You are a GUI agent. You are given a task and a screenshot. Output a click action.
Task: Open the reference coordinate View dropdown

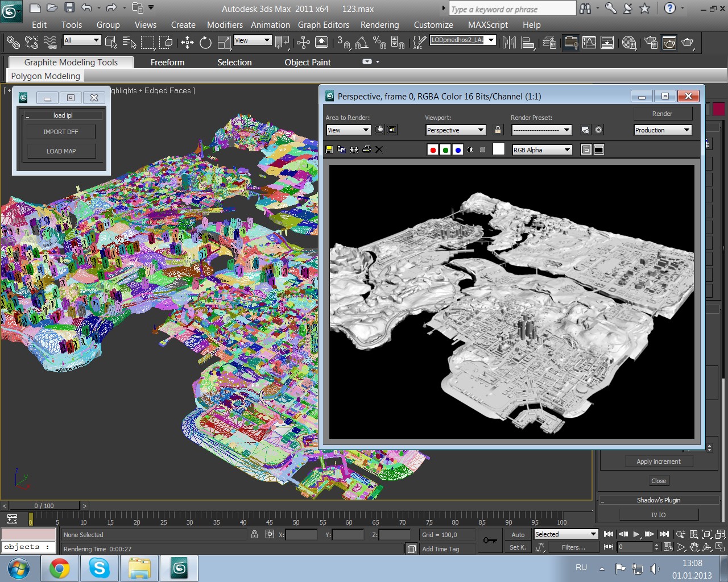(x=253, y=40)
